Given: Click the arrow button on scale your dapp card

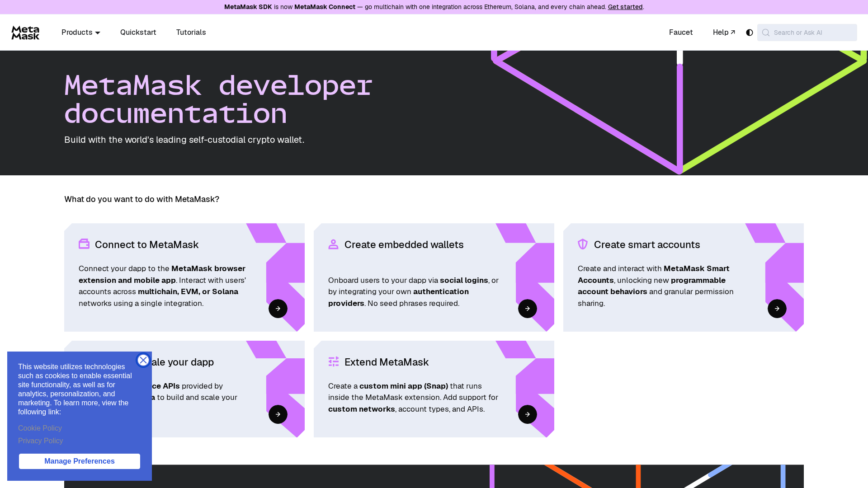Looking at the screenshot, I should (278, 414).
